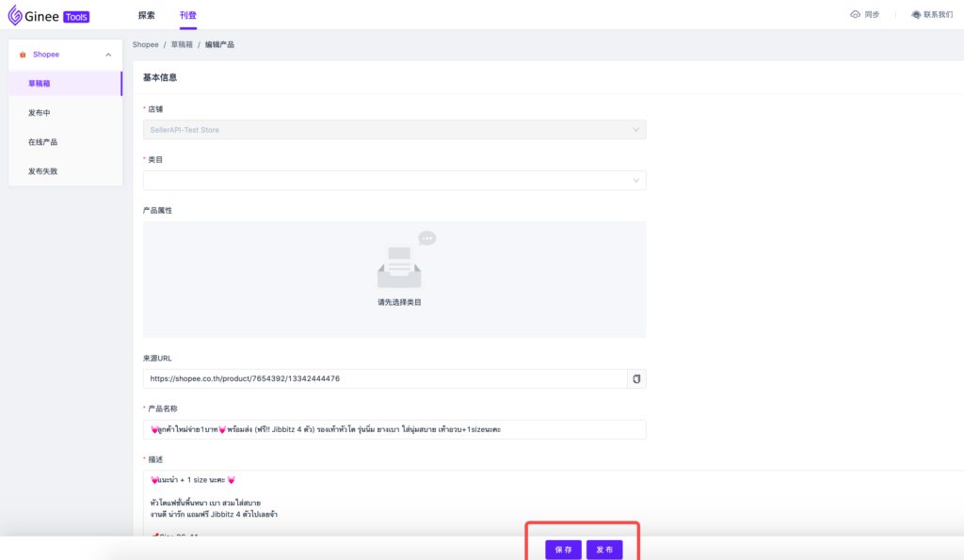Open the 类目 category dropdown

click(394, 181)
